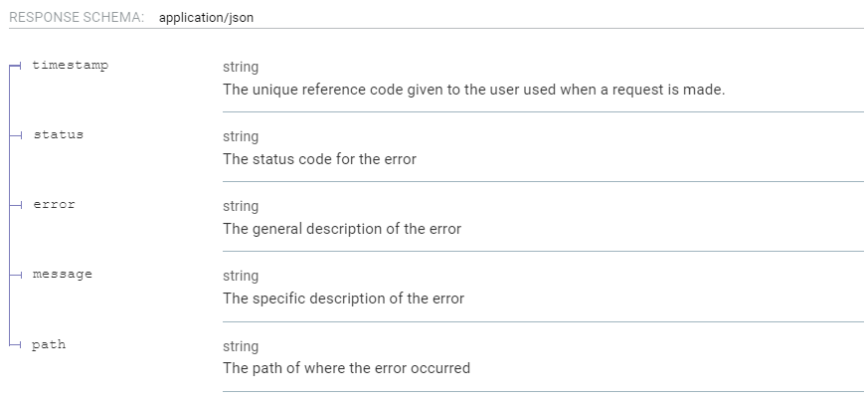This screenshot has height=400, width=868.
Task: Click the path property name
Action: tap(49, 344)
